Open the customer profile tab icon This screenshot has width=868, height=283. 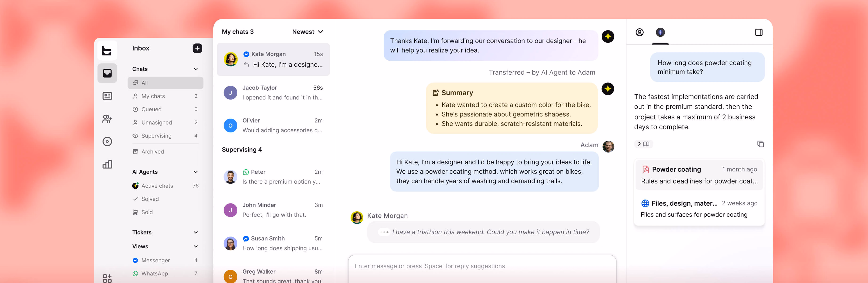(x=640, y=32)
